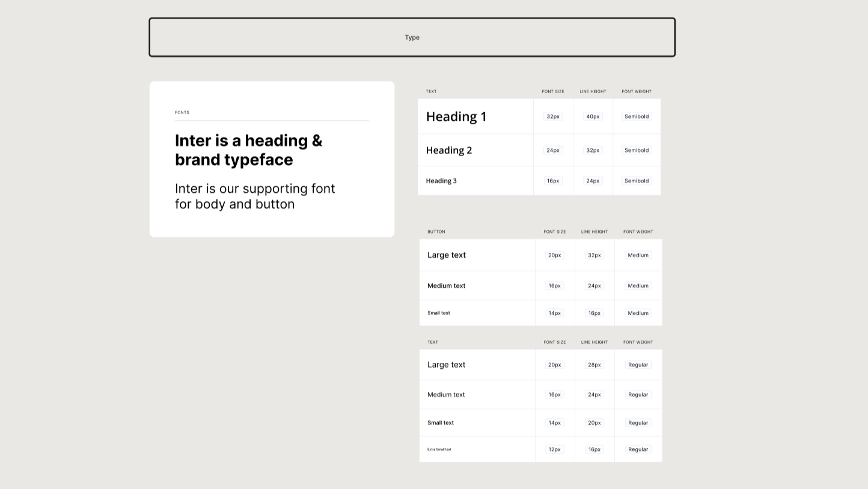Click "TEXT" header above the Heading 1 row
The image size is (868, 489).
click(x=431, y=92)
